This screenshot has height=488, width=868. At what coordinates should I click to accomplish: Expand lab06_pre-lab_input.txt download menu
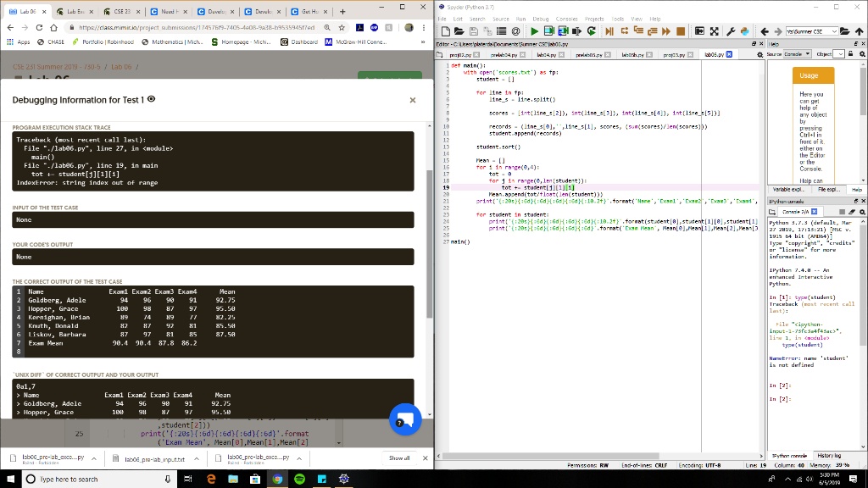(197, 458)
